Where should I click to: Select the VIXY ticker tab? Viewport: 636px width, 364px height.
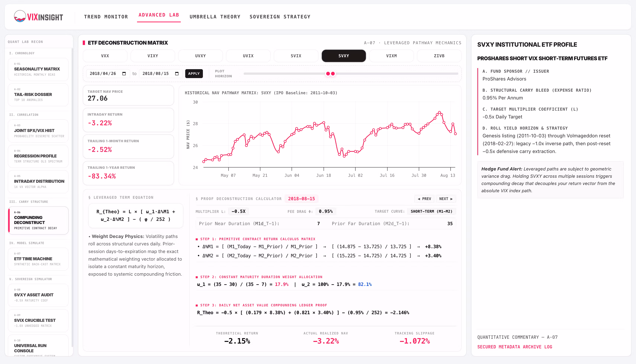[153, 56]
